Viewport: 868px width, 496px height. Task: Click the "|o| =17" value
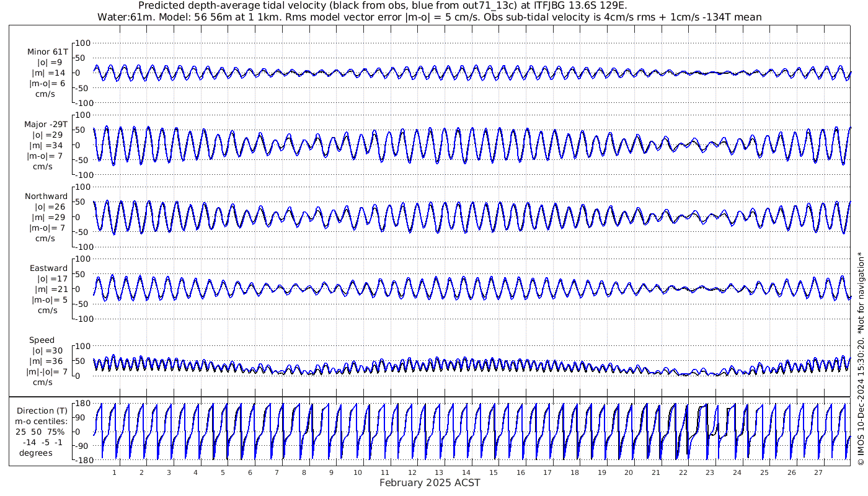(x=51, y=279)
